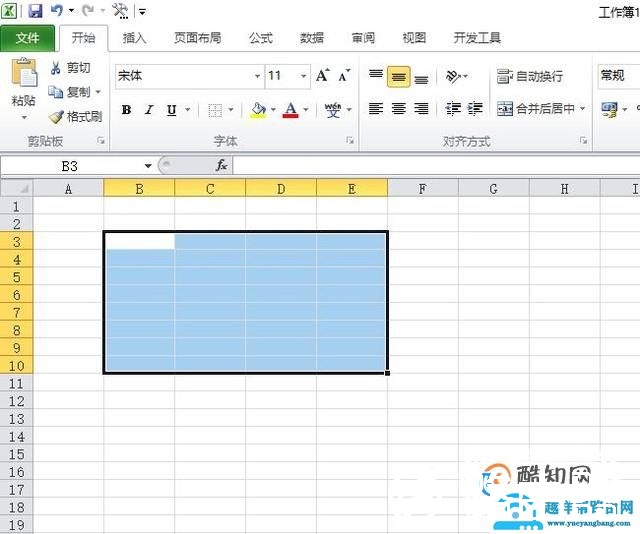Apply the fill color bucket icon
This screenshot has height=534, width=640.
point(258,109)
